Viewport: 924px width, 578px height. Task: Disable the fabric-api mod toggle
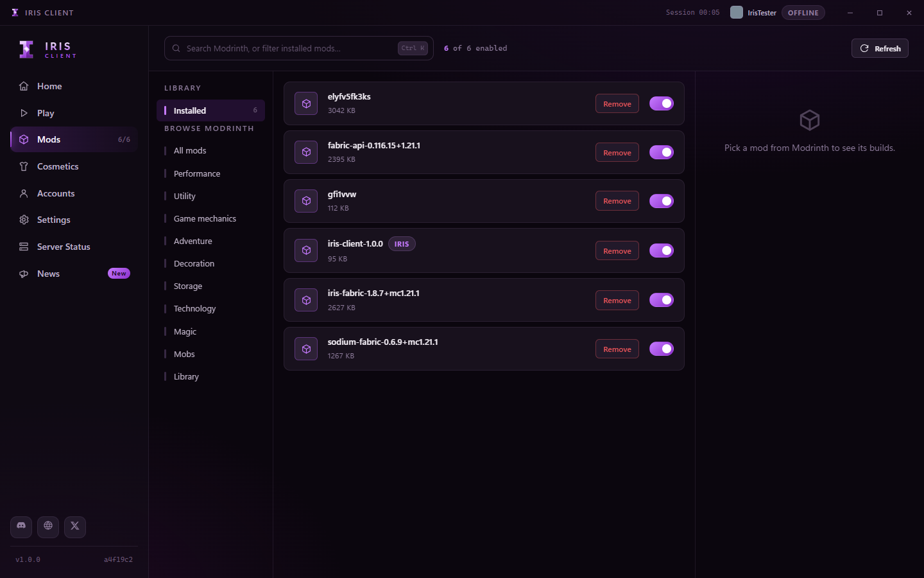pyautogui.click(x=662, y=152)
